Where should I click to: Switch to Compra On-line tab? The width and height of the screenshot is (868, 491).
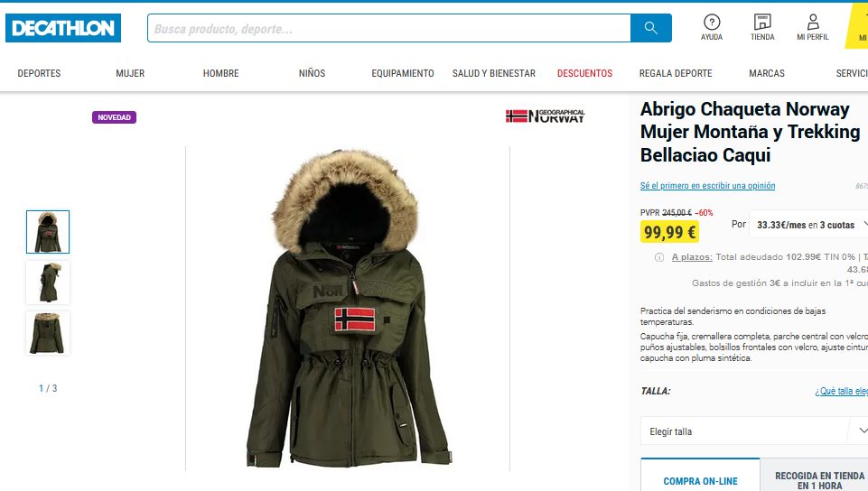coord(700,481)
